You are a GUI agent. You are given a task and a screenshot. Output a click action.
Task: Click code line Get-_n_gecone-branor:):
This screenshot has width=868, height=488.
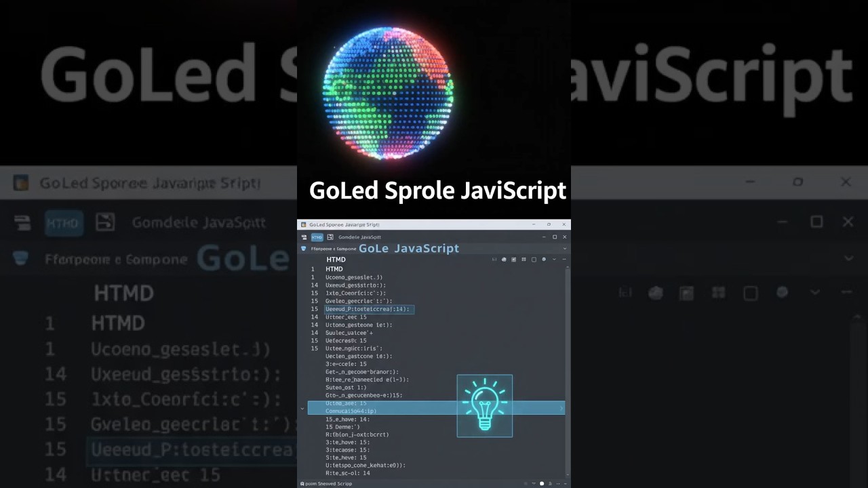pyautogui.click(x=362, y=372)
